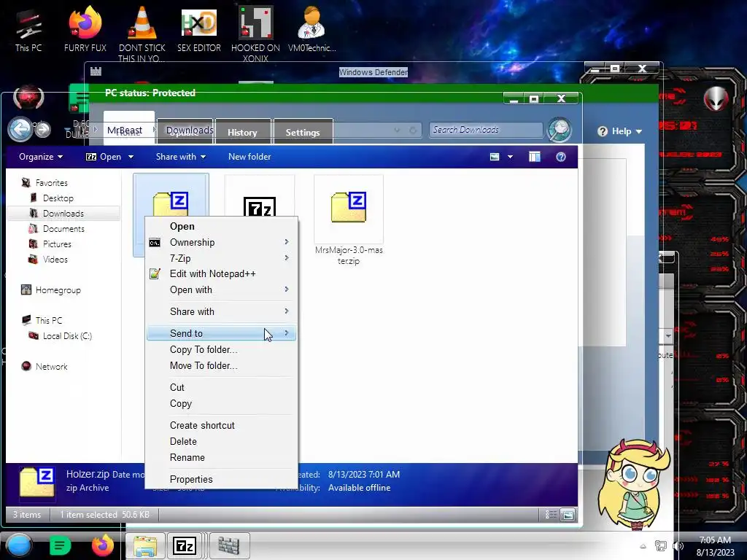This screenshot has width=747, height=560.
Task: Click Downloads in the address bar
Action: tap(190, 130)
